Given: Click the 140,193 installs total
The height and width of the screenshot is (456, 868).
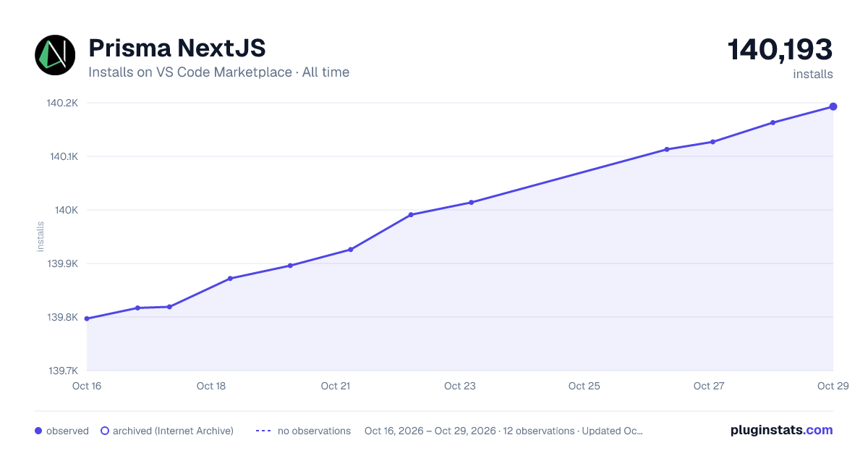Looking at the screenshot, I should (780, 50).
